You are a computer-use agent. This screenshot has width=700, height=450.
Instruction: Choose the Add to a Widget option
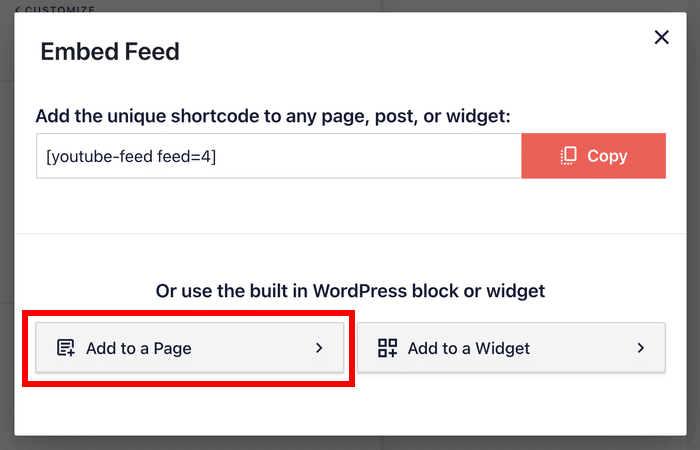510,348
